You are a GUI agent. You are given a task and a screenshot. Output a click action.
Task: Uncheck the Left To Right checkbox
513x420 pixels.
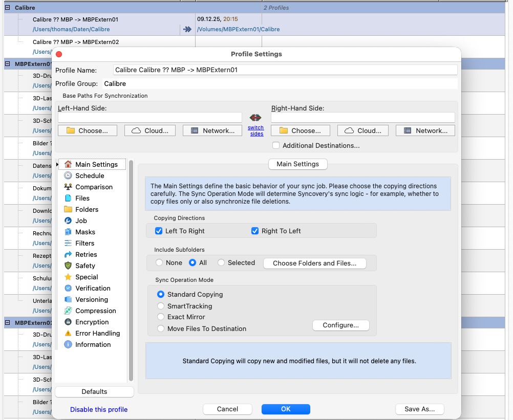tap(159, 231)
